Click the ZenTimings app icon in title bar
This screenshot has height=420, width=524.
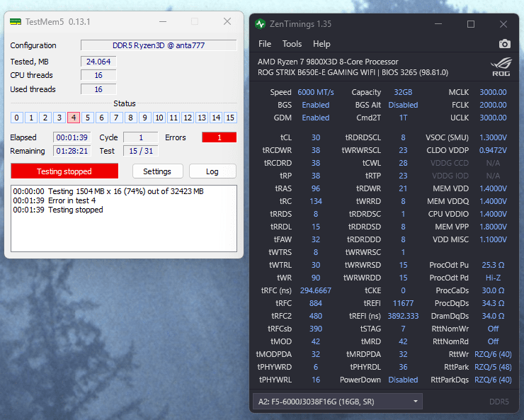[x=260, y=24]
